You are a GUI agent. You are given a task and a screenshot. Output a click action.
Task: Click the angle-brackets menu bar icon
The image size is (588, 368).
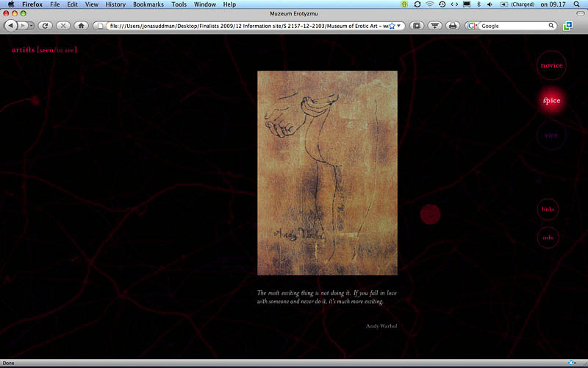pos(454,4)
